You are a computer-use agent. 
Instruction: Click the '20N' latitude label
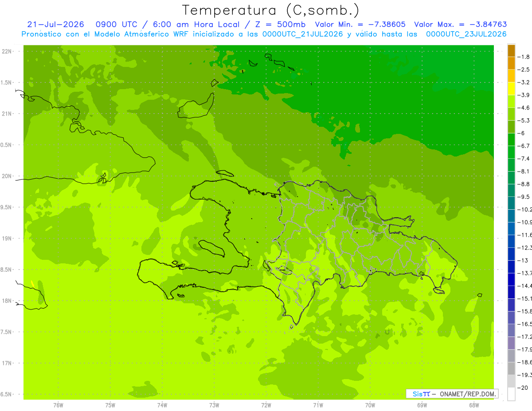click(x=7, y=176)
